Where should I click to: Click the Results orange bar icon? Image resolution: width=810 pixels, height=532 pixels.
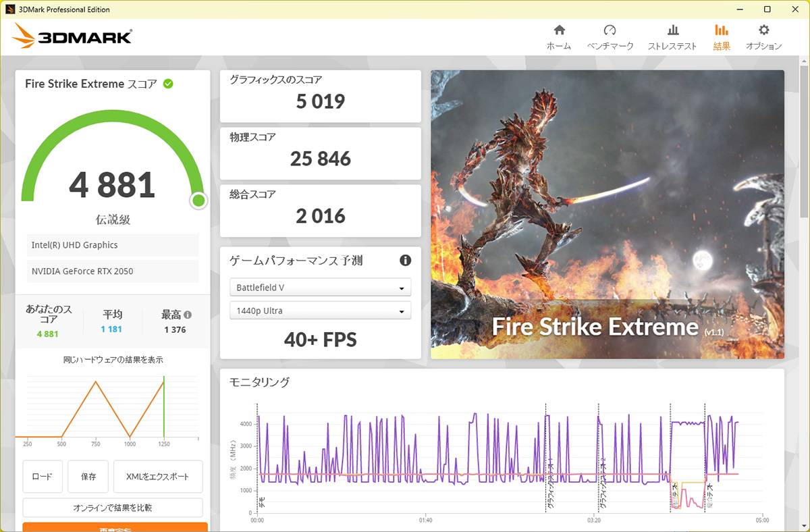pos(721,30)
